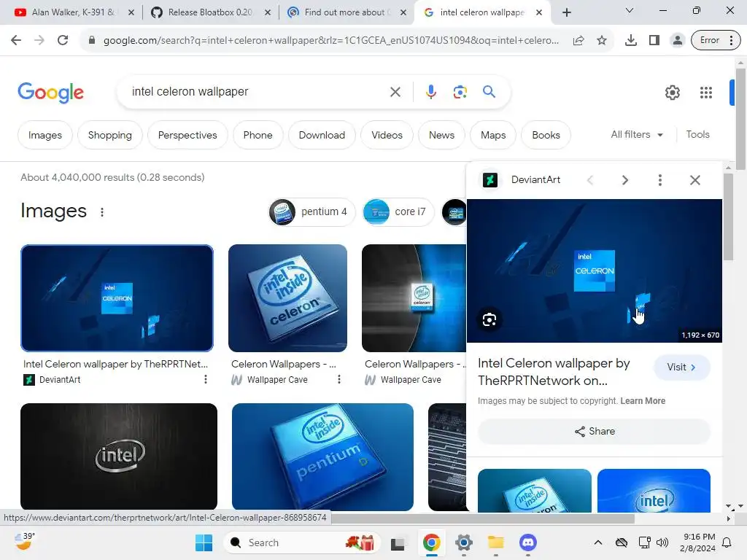The height and width of the screenshot is (560, 747).
Task: Select Images search filter
Action: point(44,135)
